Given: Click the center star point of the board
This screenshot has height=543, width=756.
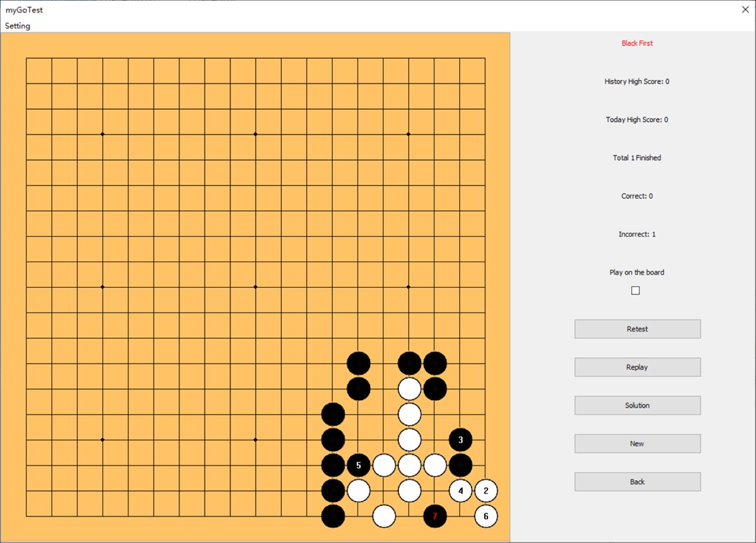Looking at the screenshot, I should (x=255, y=286).
